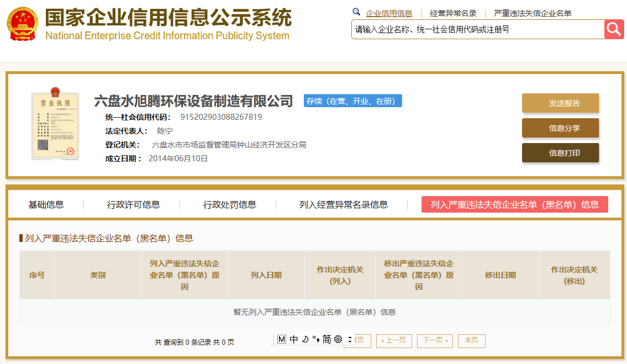Click the 信息打印 button
Screen dimensions: 627x364
click(x=560, y=153)
